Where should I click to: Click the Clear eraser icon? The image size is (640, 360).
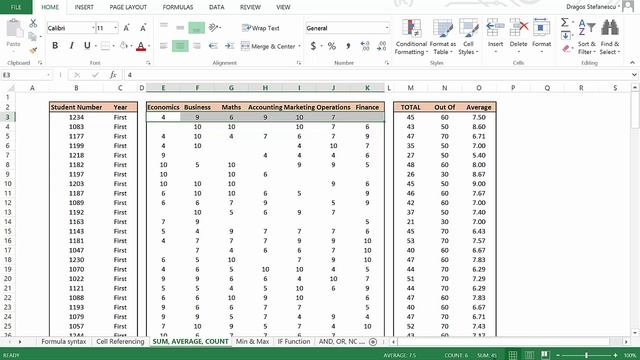pos(566,49)
